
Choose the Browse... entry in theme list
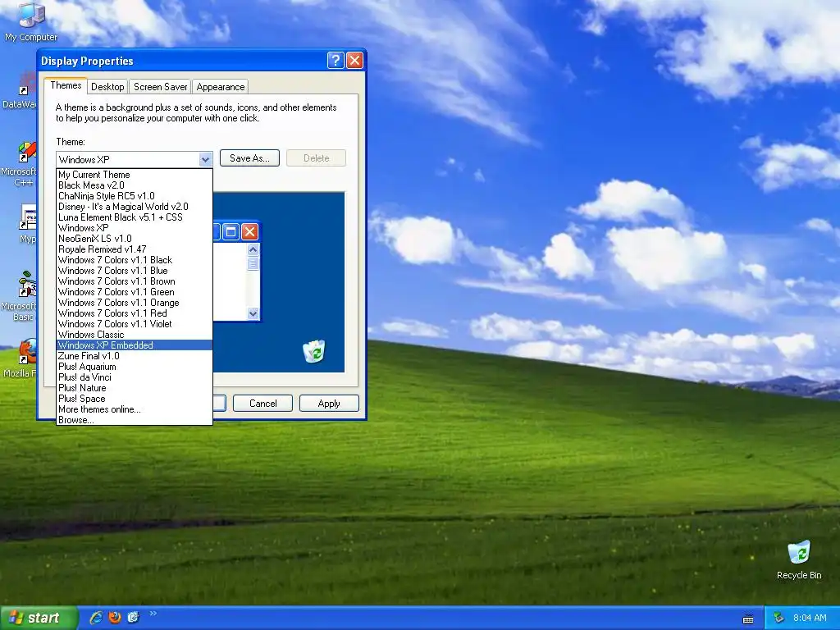pyautogui.click(x=135, y=420)
